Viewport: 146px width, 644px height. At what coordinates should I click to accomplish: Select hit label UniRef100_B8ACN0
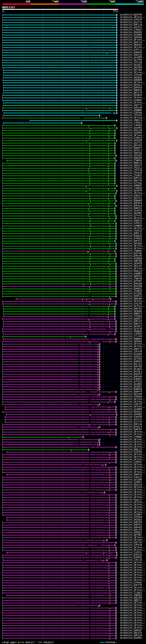tap(131, 299)
